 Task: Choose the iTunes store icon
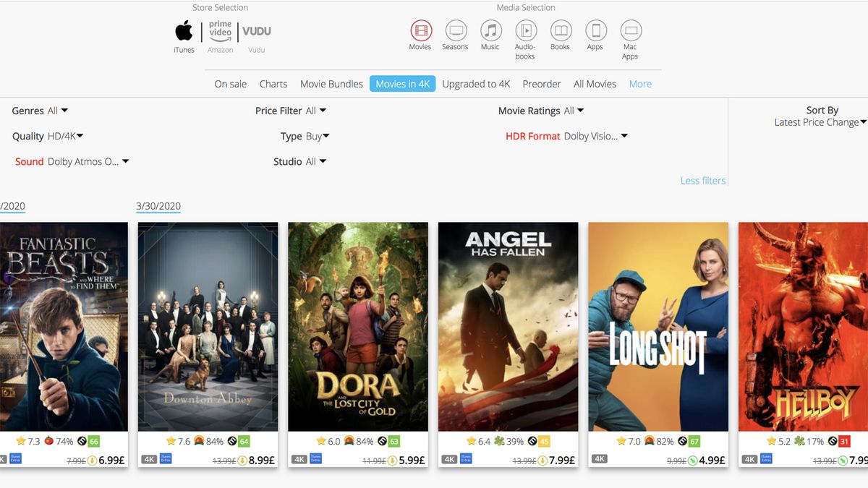(x=184, y=33)
